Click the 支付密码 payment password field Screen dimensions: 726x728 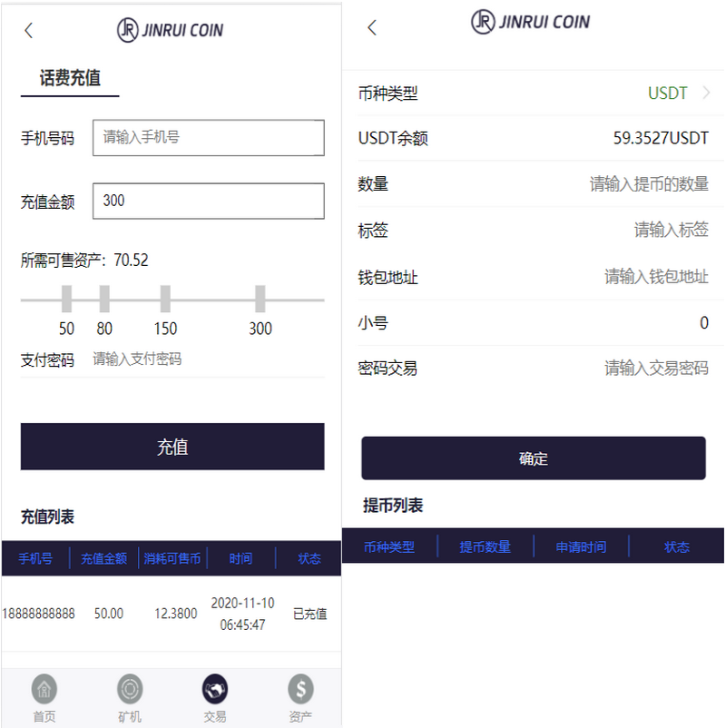click(208, 359)
